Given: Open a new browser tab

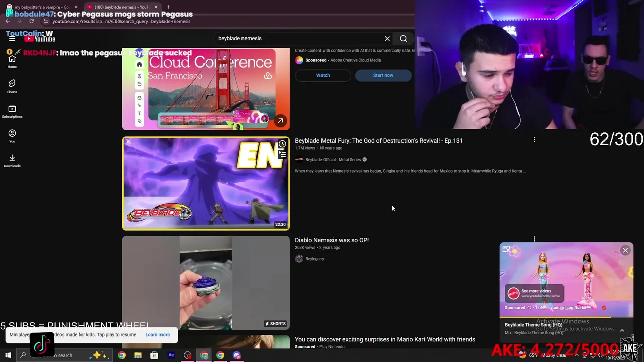Looking at the screenshot, I should (168, 7).
